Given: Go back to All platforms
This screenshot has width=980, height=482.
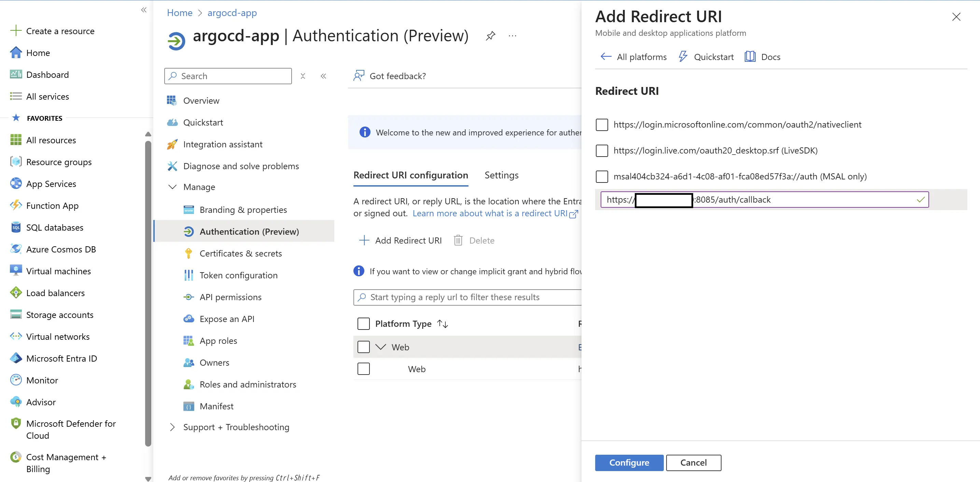Looking at the screenshot, I should tap(633, 57).
